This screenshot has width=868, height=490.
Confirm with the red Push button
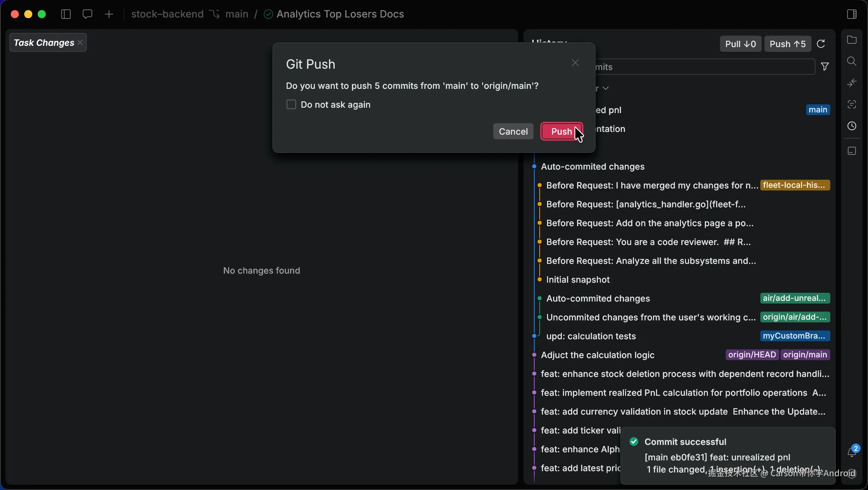tap(562, 132)
